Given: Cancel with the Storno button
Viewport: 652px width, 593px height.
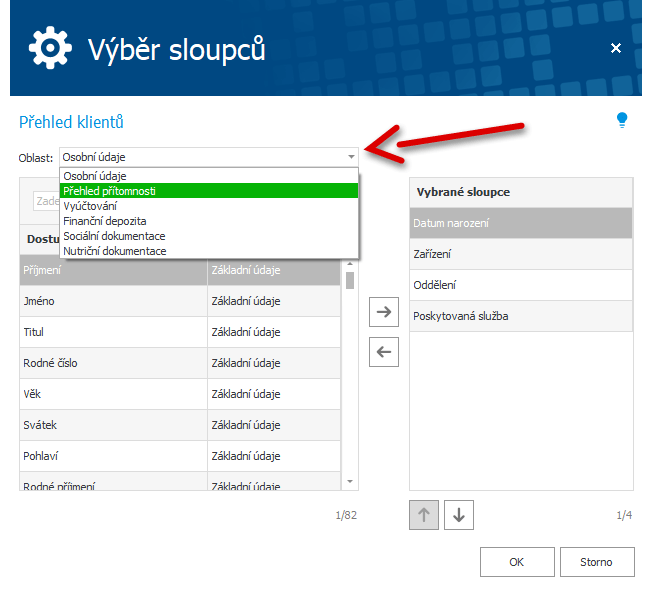Looking at the screenshot, I should 597,562.
